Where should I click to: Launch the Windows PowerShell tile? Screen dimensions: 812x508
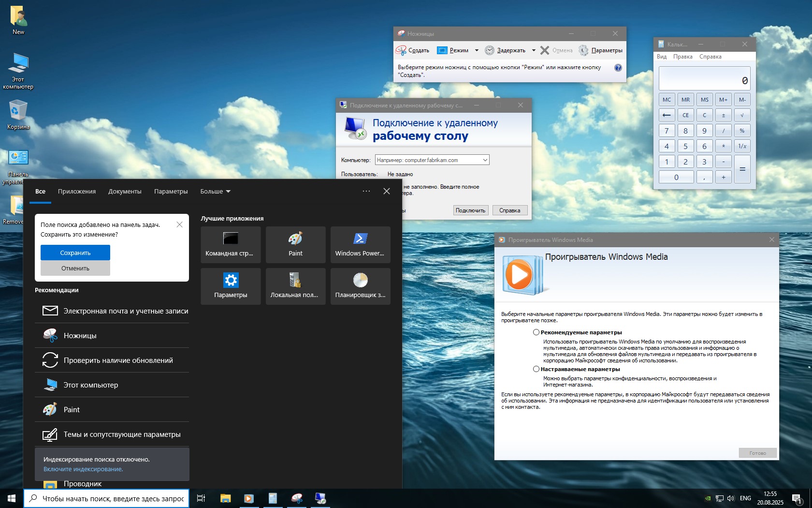tap(360, 244)
